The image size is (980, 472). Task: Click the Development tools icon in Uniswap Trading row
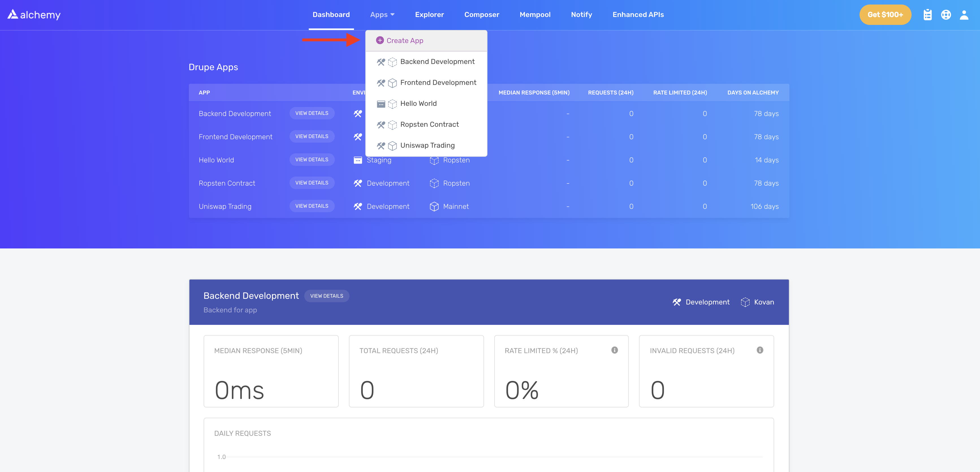358,206
